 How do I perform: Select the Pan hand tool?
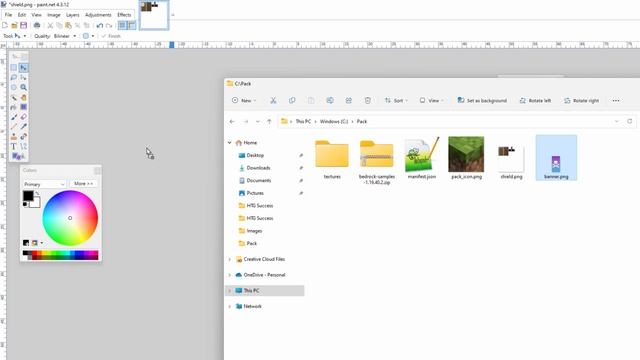(x=23, y=97)
